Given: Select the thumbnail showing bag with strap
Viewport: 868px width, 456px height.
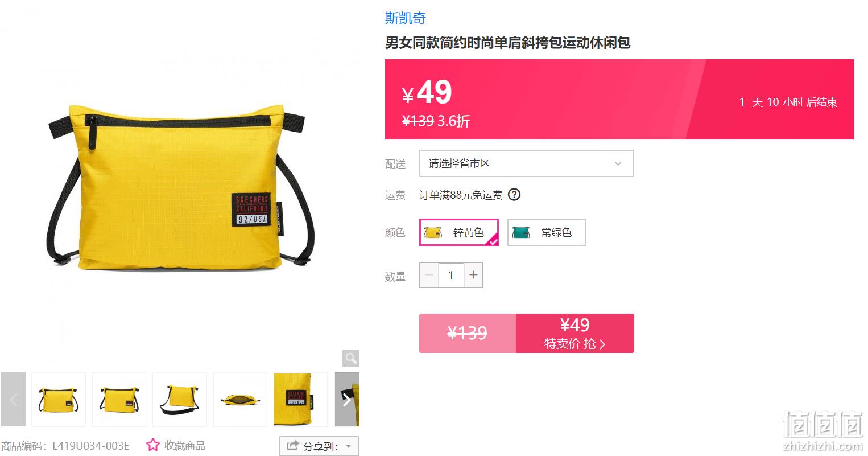Looking at the screenshot, I should click(180, 399).
